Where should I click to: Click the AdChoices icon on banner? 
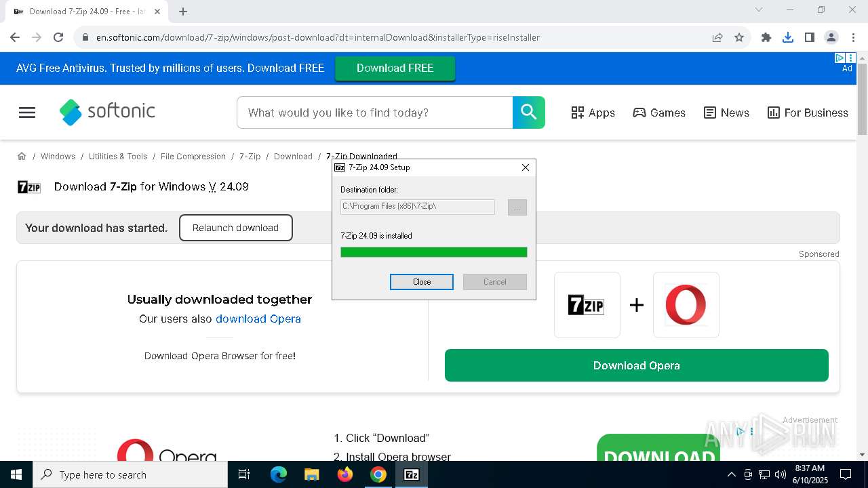click(840, 58)
